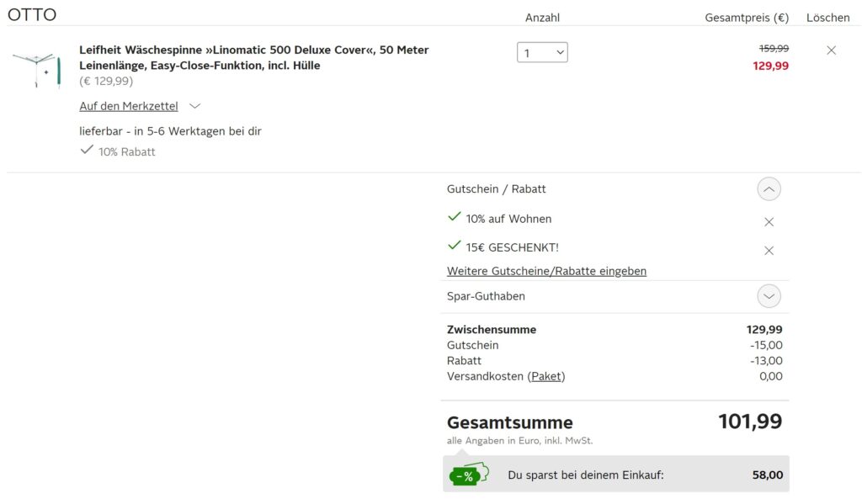Click the green checkmark beside 10% auf Wohnen

point(454,216)
